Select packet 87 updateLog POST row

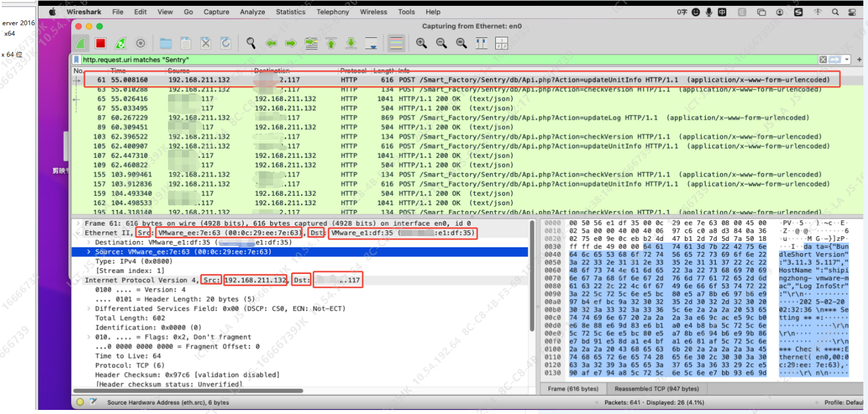point(467,118)
